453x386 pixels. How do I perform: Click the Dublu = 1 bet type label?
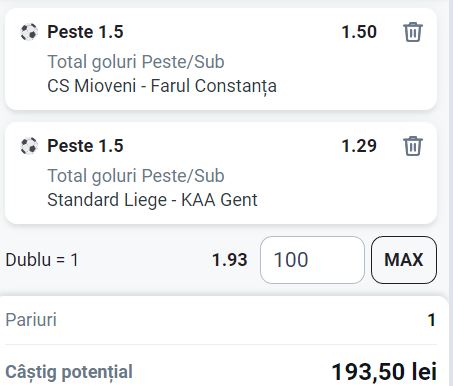[x=42, y=260]
